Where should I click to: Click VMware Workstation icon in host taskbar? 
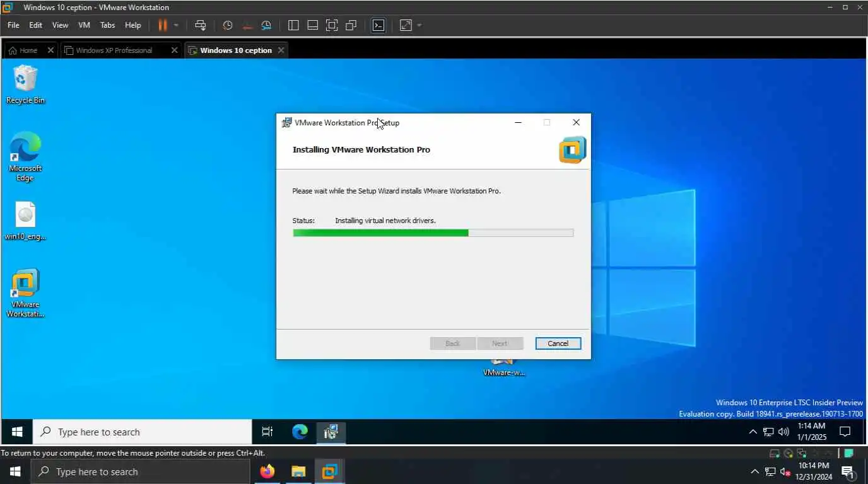(329, 471)
